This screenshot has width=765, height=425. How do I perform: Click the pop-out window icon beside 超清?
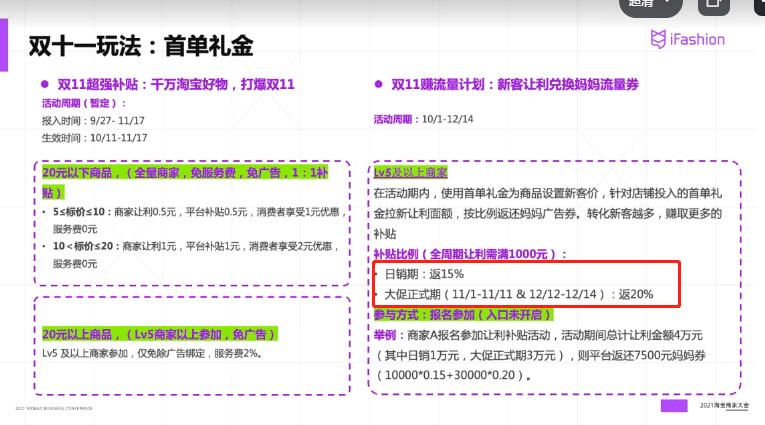coord(714,4)
